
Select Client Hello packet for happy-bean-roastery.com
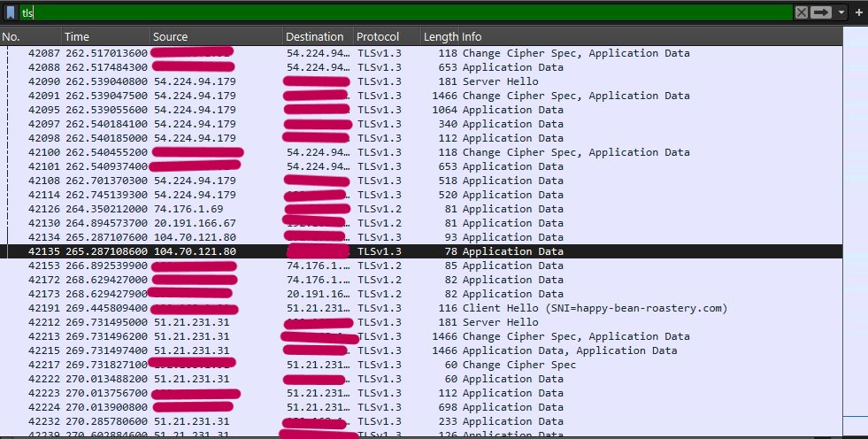click(x=421, y=308)
